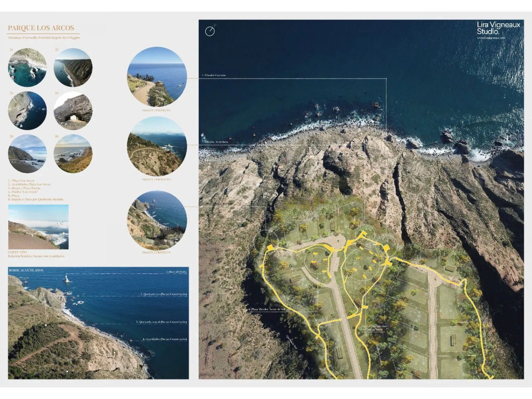
Task: Click the Corte Tipo section image
Action: click(38, 227)
